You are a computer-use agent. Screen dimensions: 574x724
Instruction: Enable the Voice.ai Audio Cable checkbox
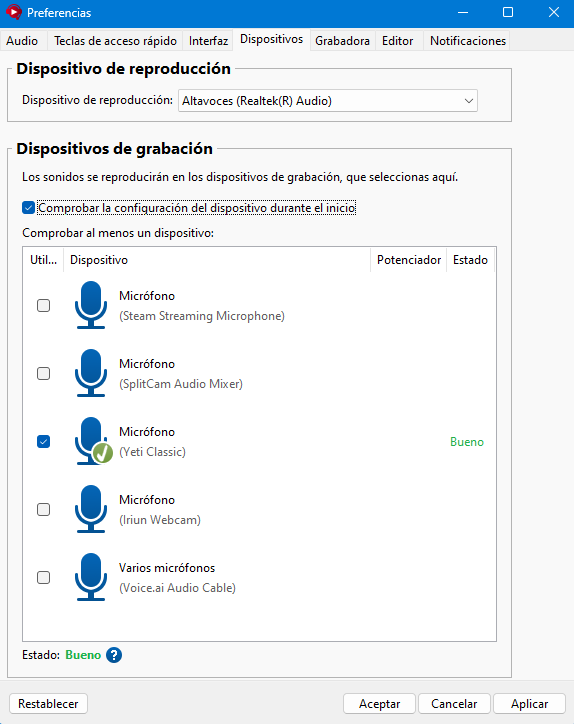point(43,577)
